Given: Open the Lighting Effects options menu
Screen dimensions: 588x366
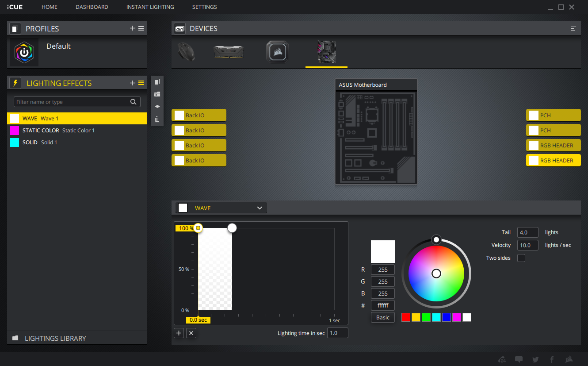Looking at the screenshot, I should pos(141,83).
